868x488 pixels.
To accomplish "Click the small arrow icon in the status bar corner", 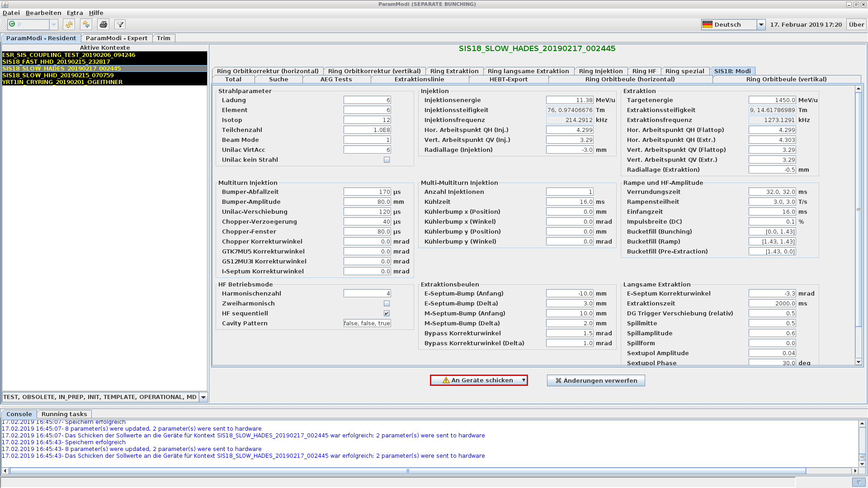I will [859, 482].
